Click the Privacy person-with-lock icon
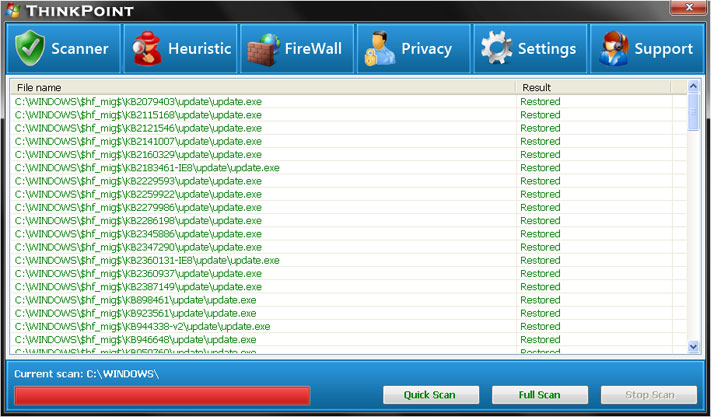This screenshot has width=711, height=417. pos(380,48)
